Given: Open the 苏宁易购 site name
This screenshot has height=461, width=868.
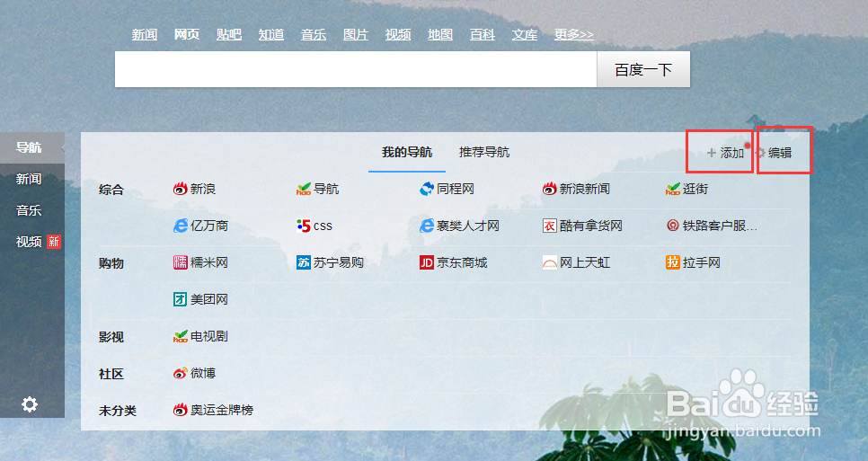Looking at the screenshot, I should (338, 262).
